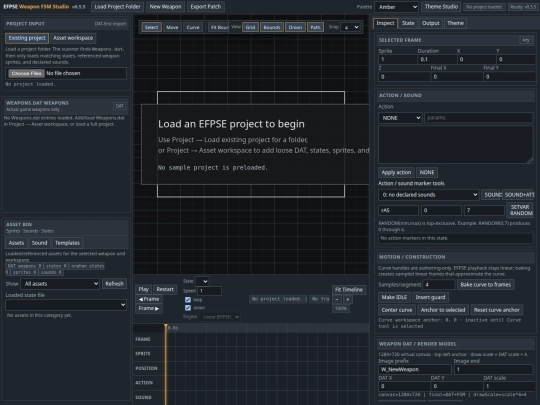
Task: Click NONE button beside Apply action
Action: [427, 173]
